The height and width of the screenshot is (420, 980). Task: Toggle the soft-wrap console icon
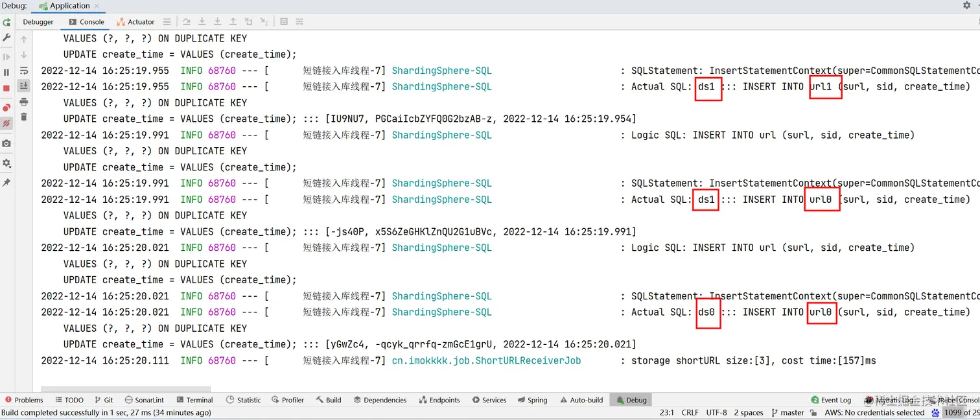(x=24, y=71)
